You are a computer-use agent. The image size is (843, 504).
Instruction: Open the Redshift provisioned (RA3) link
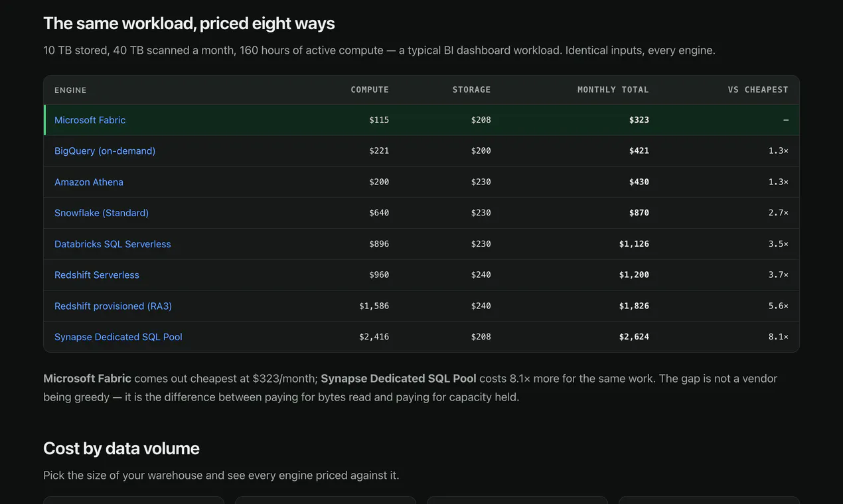pos(113,306)
